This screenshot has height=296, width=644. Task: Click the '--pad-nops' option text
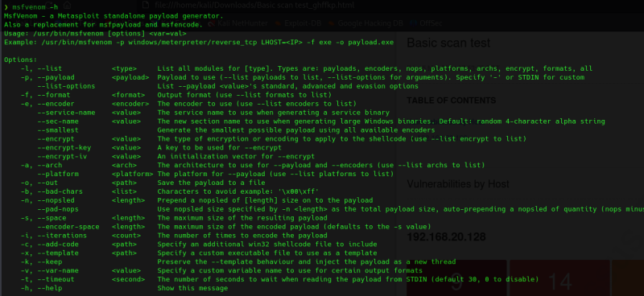pos(58,209)
